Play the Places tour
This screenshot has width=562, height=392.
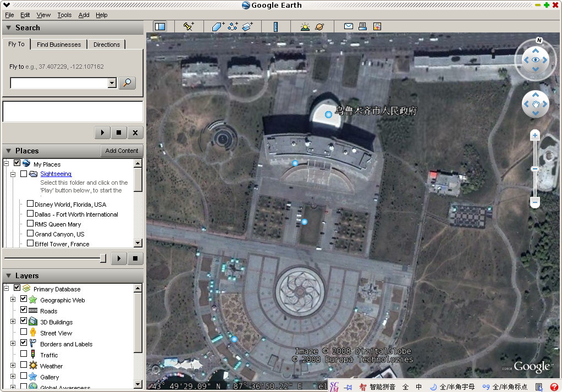tap(119, 258)
